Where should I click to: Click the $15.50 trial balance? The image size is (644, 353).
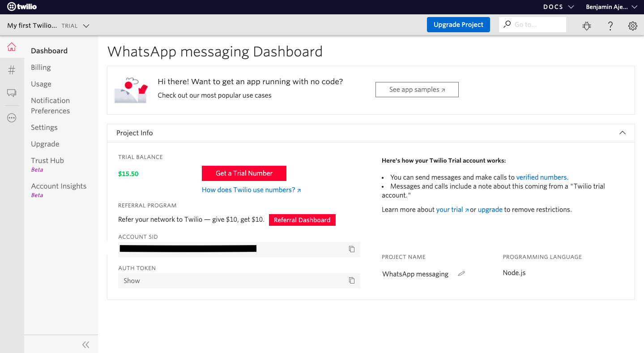pos(128,174)
